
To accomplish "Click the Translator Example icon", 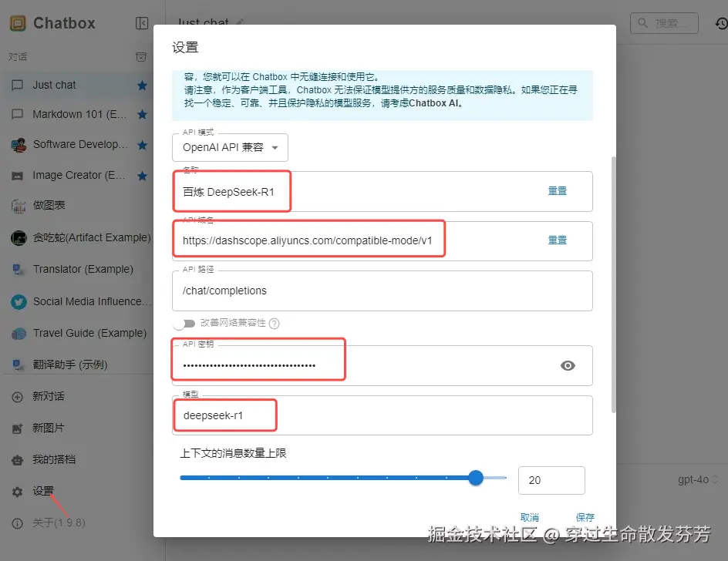I will pos(18,270).
